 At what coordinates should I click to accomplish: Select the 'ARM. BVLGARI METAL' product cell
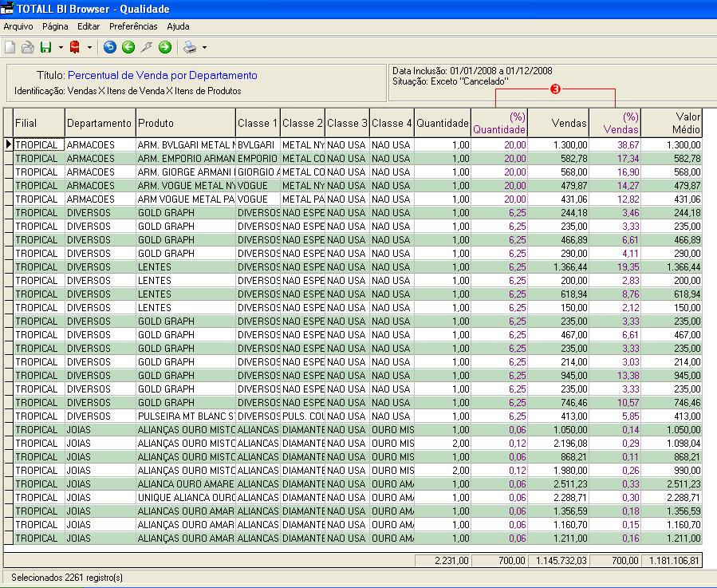click(x=186, y=145)
